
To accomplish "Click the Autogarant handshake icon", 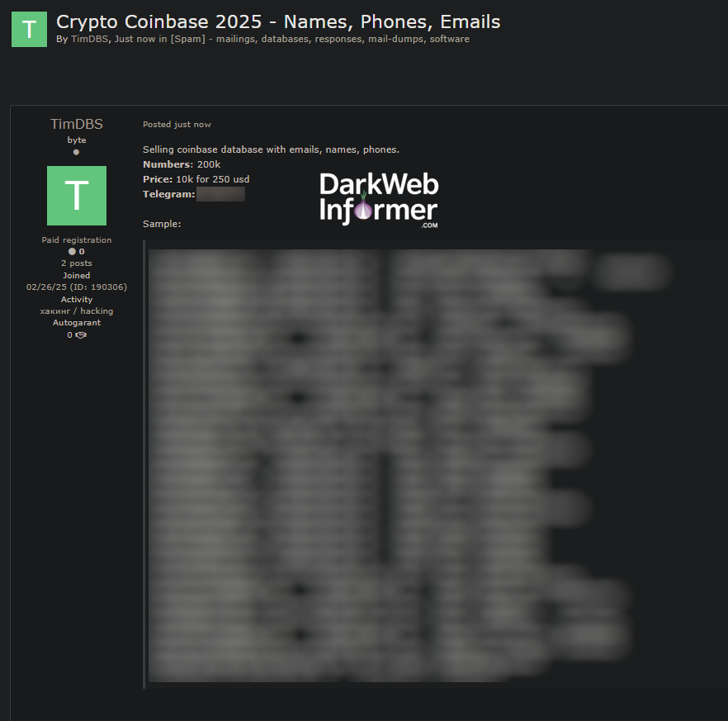I will [x=81, y=335].
